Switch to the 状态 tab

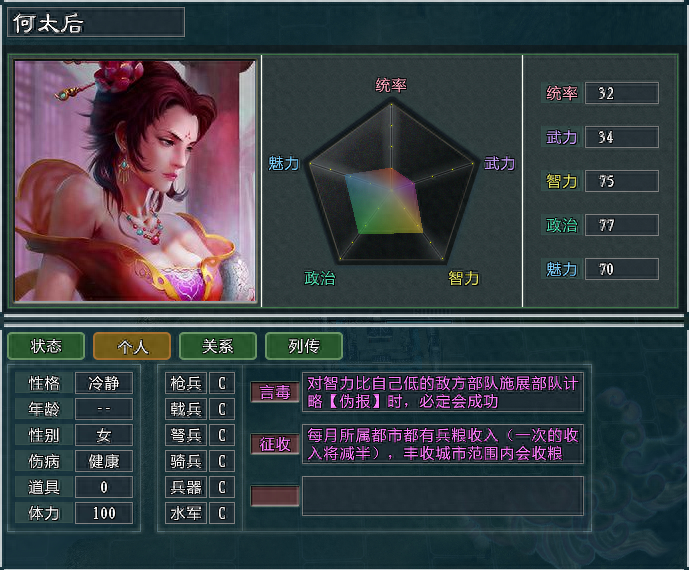click(46, 346)
